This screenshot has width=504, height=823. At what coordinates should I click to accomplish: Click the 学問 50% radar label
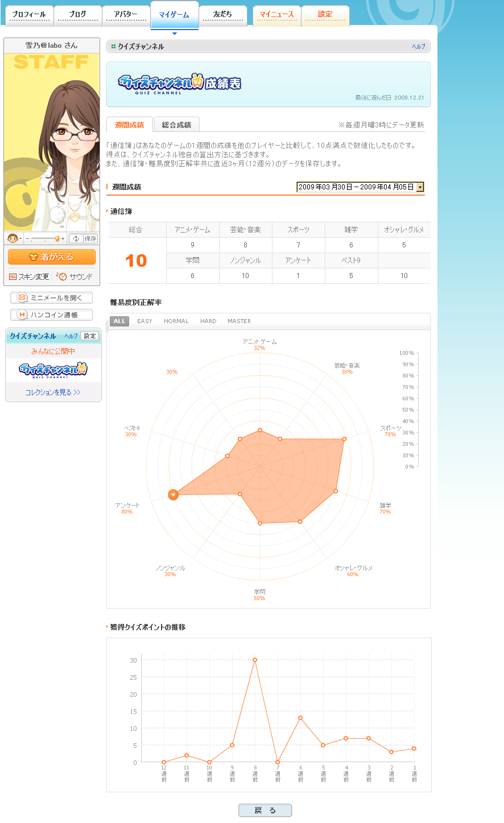click(x=259, y=595)
